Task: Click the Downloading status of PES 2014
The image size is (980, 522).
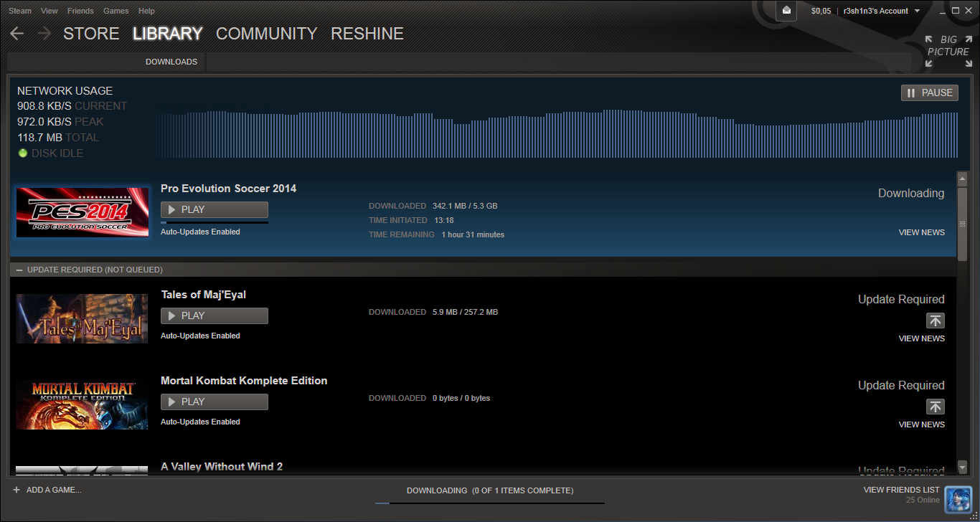Action: (911, 194)
